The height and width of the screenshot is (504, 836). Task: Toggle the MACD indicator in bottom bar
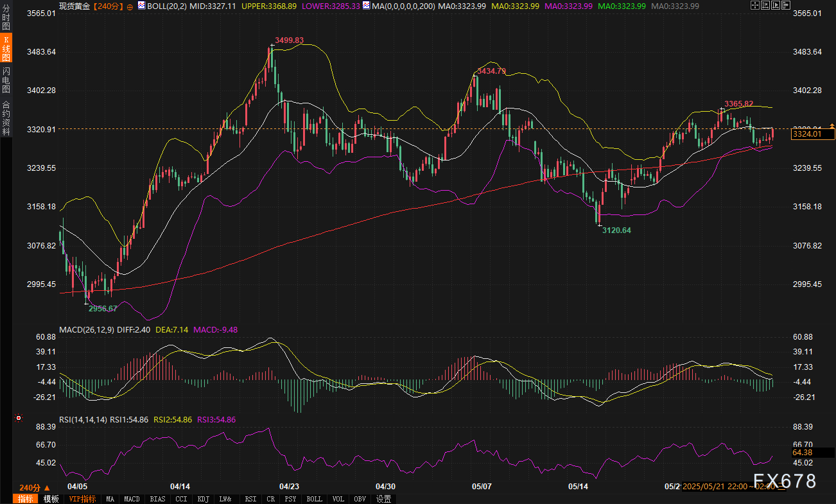click(132, 499)
